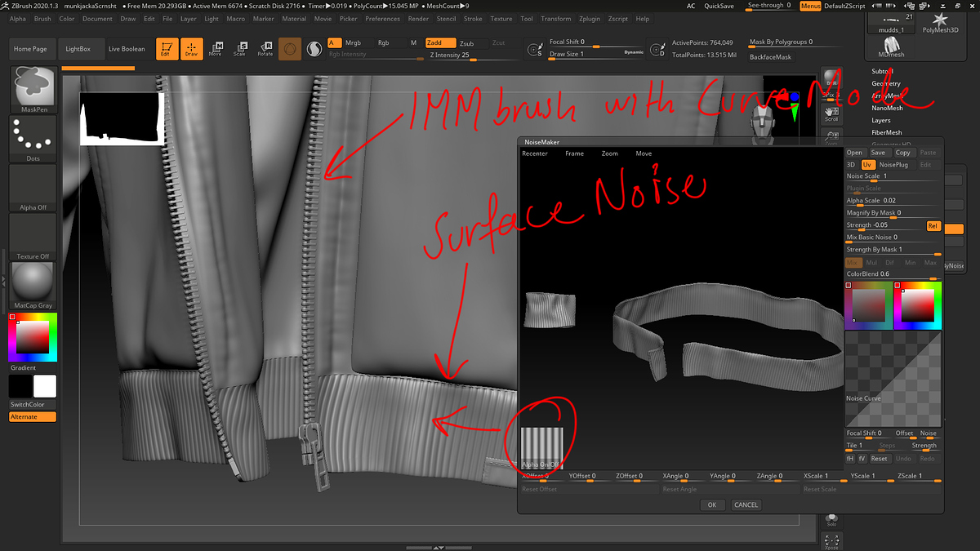This screenshot has width=980, height=551.
Task: Click the Xpose icon
Action: point(831,540)
